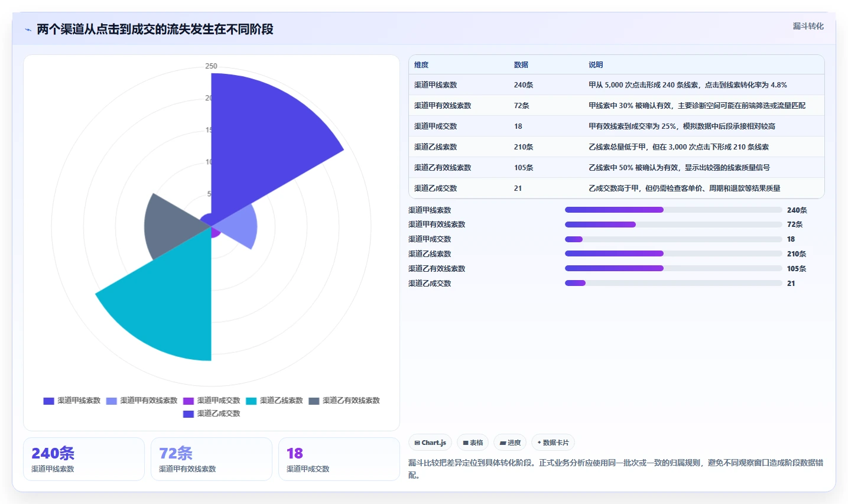Toggle 渠道甲成交数 legend item in chart

pyautogui.click(x=212, y=401)
